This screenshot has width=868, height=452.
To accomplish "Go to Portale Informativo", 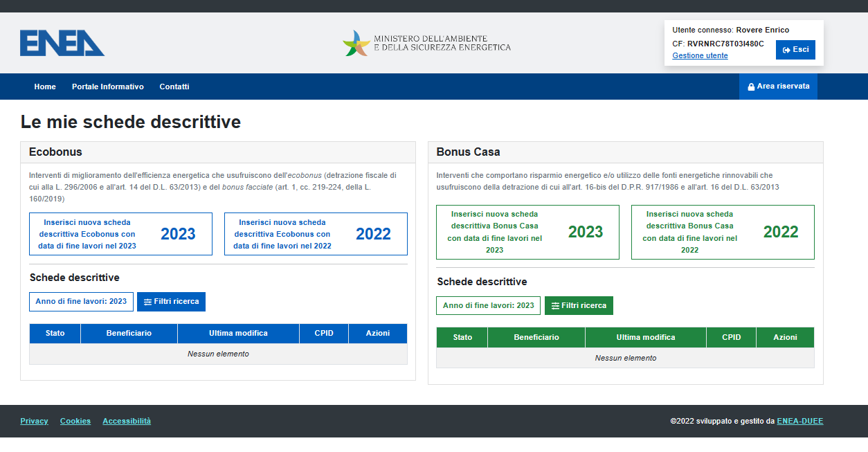I will pos(107,86).
